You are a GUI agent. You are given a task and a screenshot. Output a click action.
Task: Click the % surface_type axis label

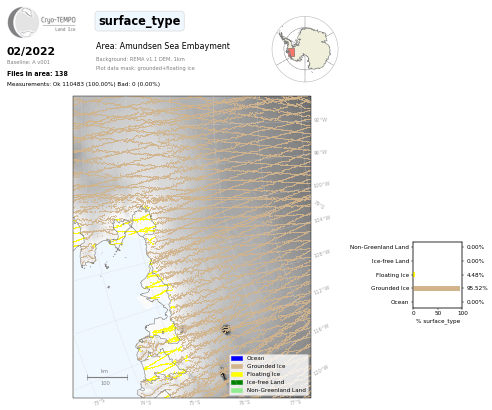[438, 321]
